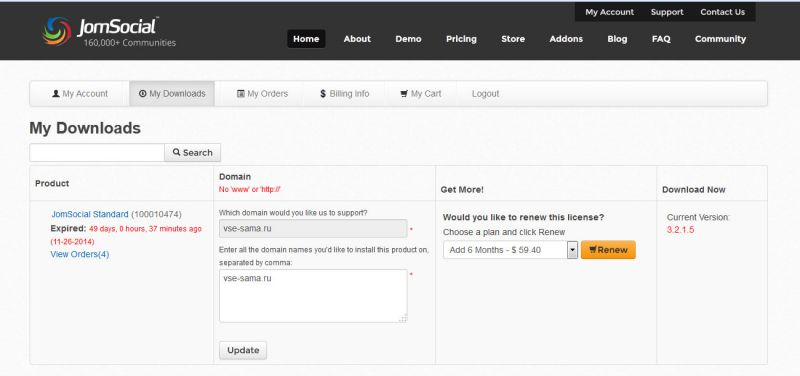Click the person icon on My Account tab
The height and width of the screenshot is (376, 800).
pyautogui.click(x=56, y=94)
